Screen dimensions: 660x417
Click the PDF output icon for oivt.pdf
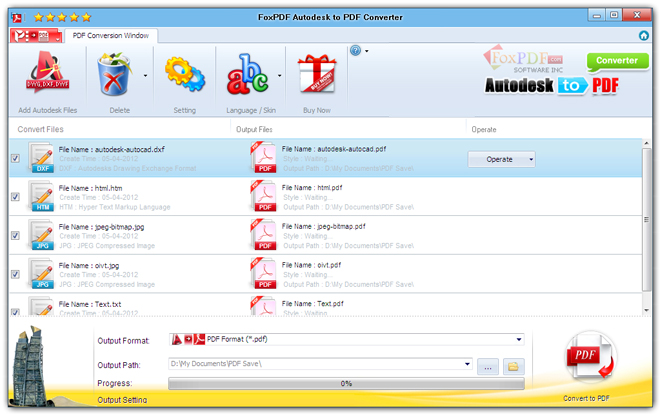pos(263,274)
